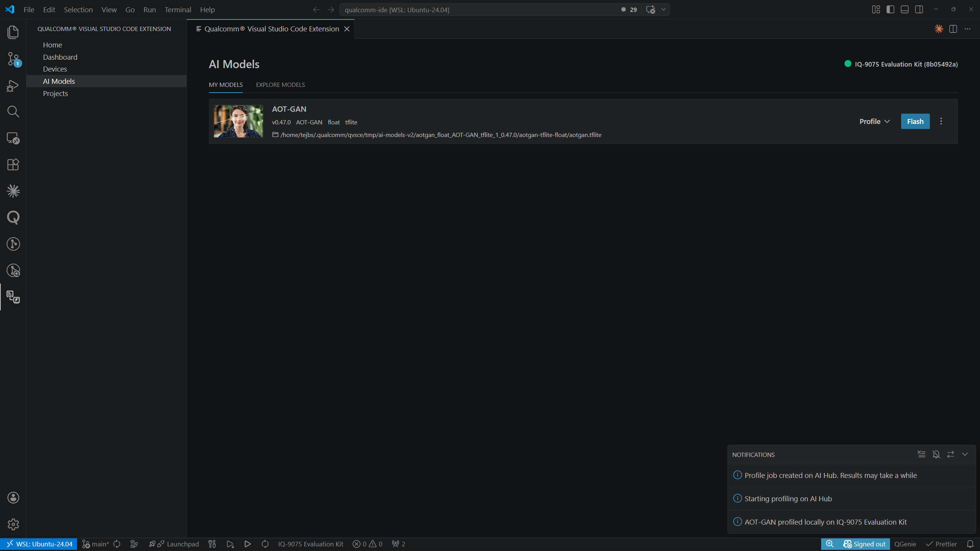Open the Terminal menu
This screenshot has height=551, width=980.
(x=178, y=10)
